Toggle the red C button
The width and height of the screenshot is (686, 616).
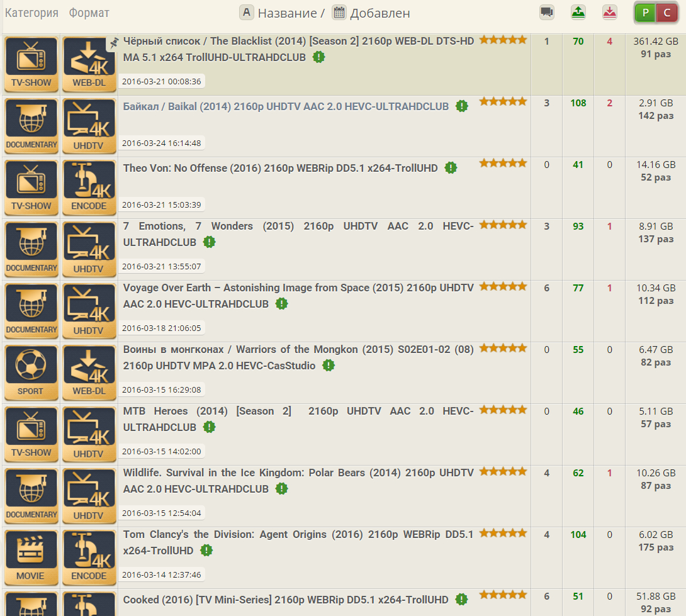[x=667, y=13]
